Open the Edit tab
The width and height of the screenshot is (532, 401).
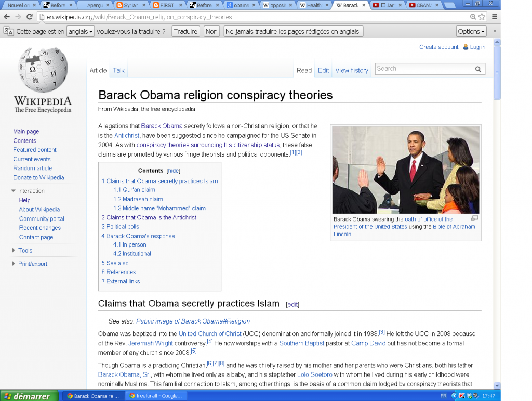(x=323, y=70)
